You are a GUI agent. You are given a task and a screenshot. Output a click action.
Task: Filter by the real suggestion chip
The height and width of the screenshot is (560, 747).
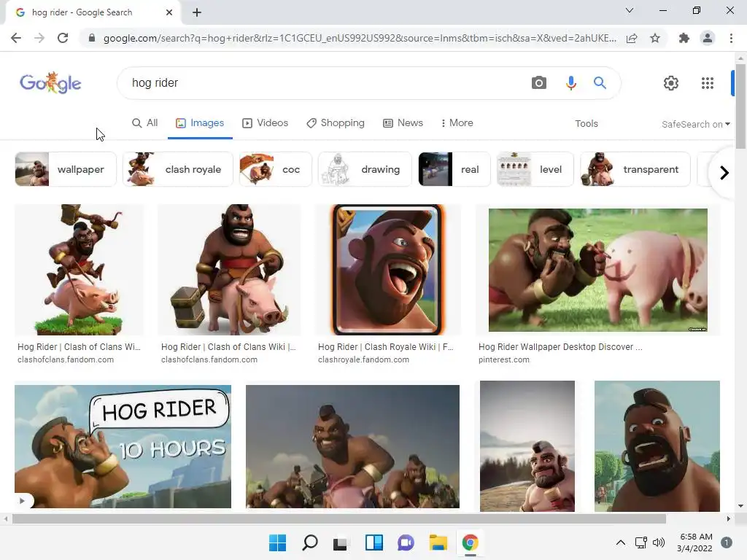tap(454, 169)
